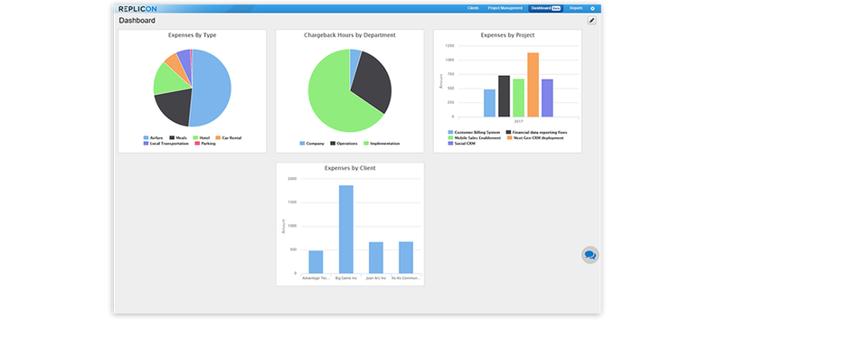Toggle Hotel legend entry
This screenshot has height=348, width=868.
[x=202, y=137]
